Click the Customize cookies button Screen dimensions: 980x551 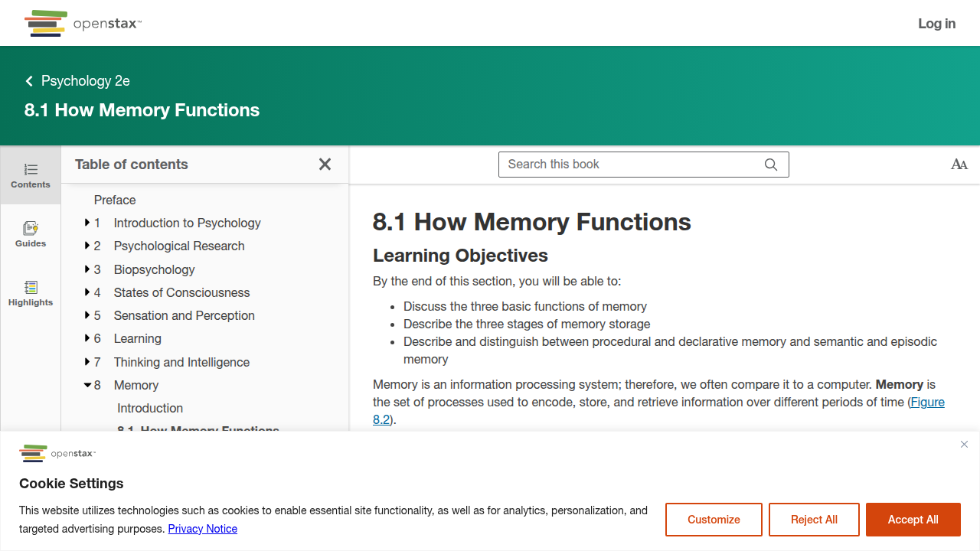pos(714,520)
